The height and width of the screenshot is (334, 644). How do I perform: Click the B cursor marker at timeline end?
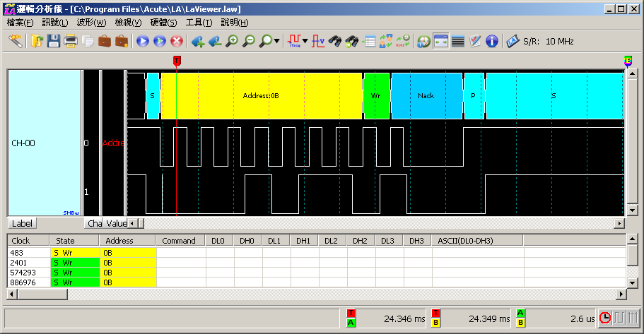[628, 61]
